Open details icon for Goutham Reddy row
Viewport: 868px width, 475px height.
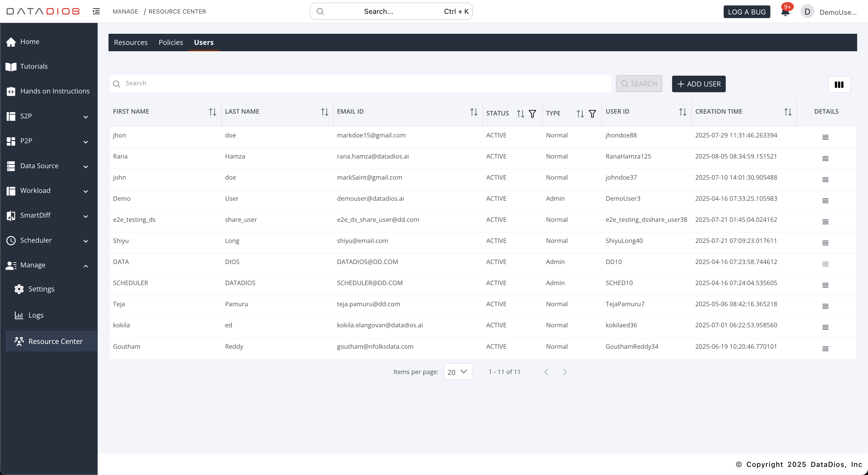[x=825, y=349]
